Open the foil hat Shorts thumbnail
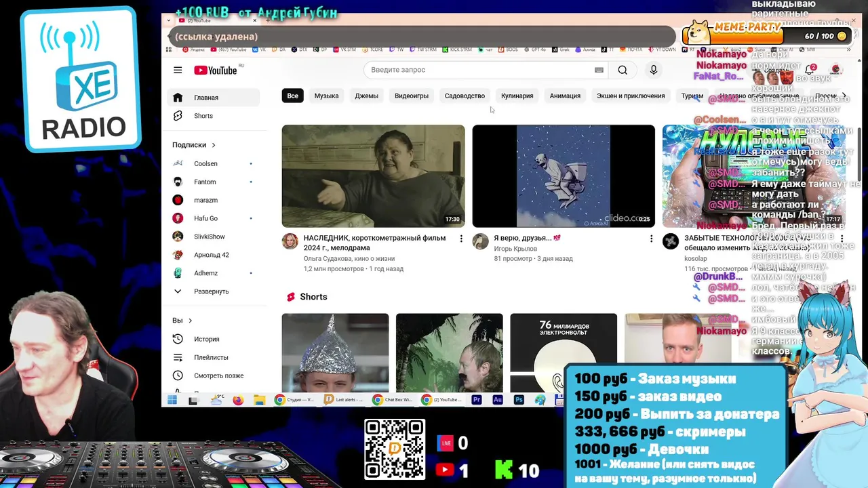The image size is (868, 488). (x=335, y=352)
